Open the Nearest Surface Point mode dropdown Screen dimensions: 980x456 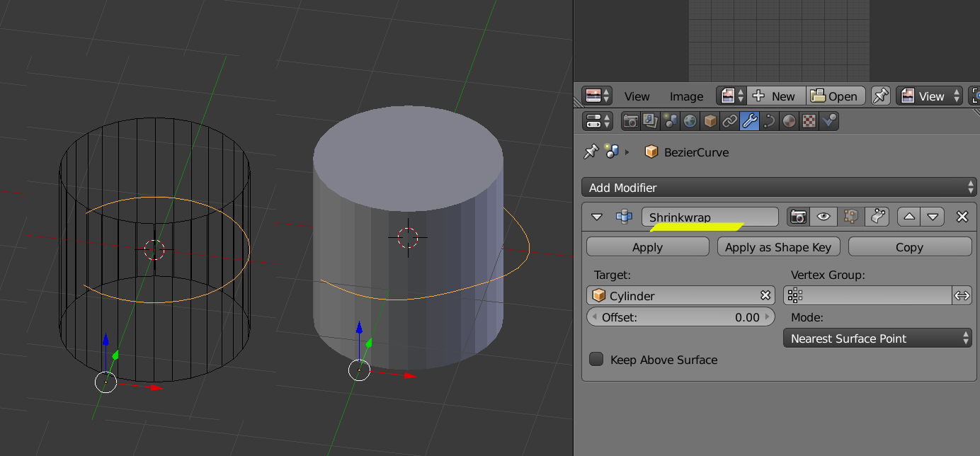pyautogui.click(x=877, y=338)
